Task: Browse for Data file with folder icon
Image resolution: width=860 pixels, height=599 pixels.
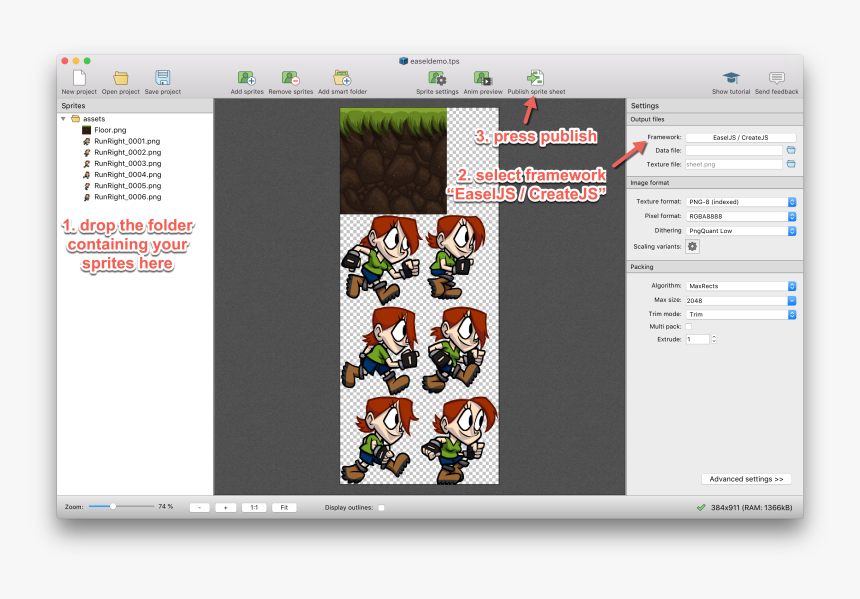Action: 791,150
